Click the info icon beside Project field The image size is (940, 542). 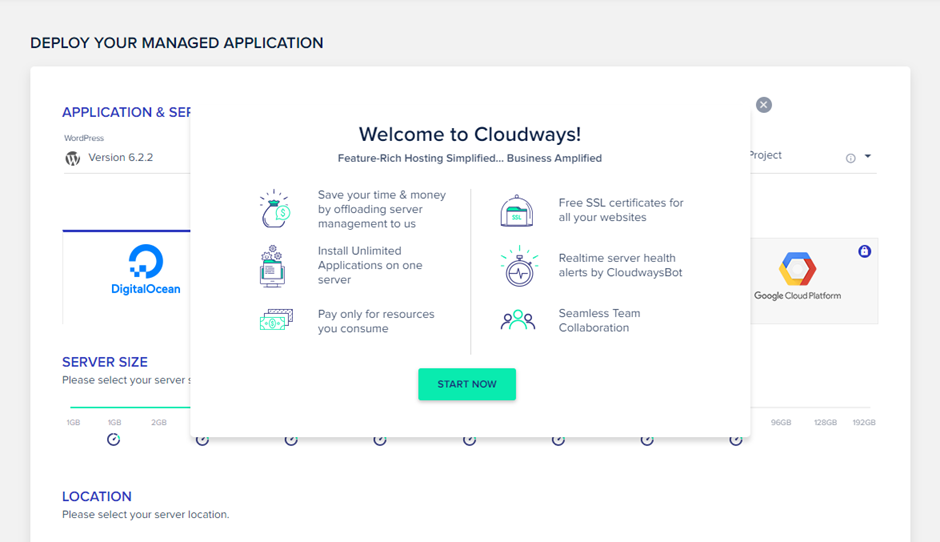pos(850,158)
